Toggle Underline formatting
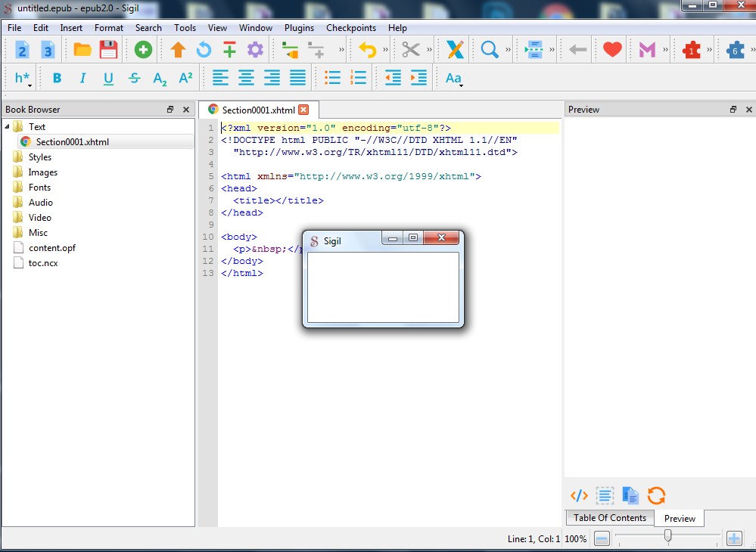 [108, 78]
